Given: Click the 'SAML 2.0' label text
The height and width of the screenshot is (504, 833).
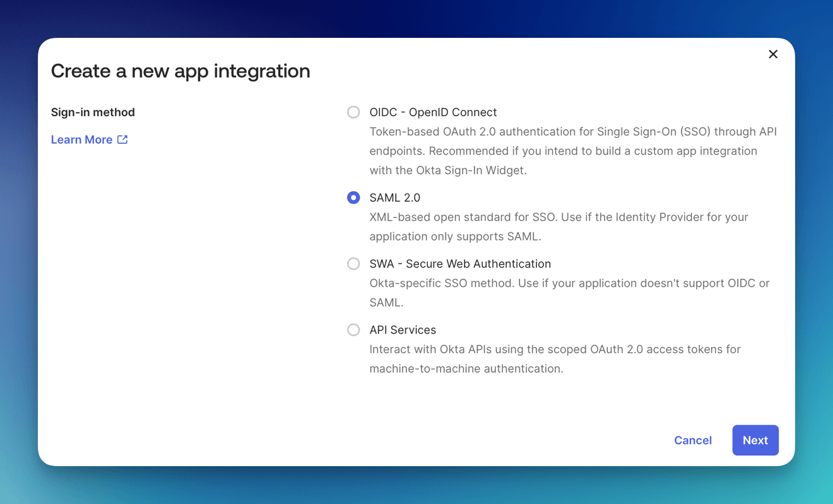Looking at the screenshot, I should pos(395,197).
